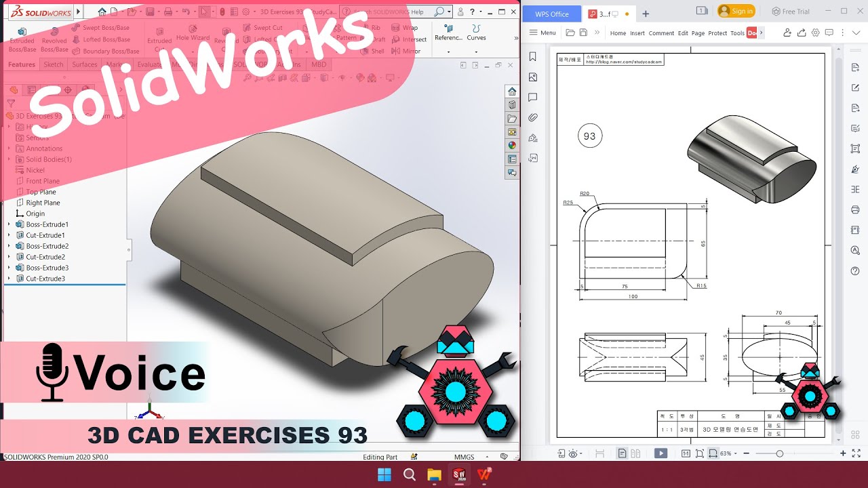Click the WPS help question icon in sidebar
Screen dimensions: 868x488
point(855,271)
